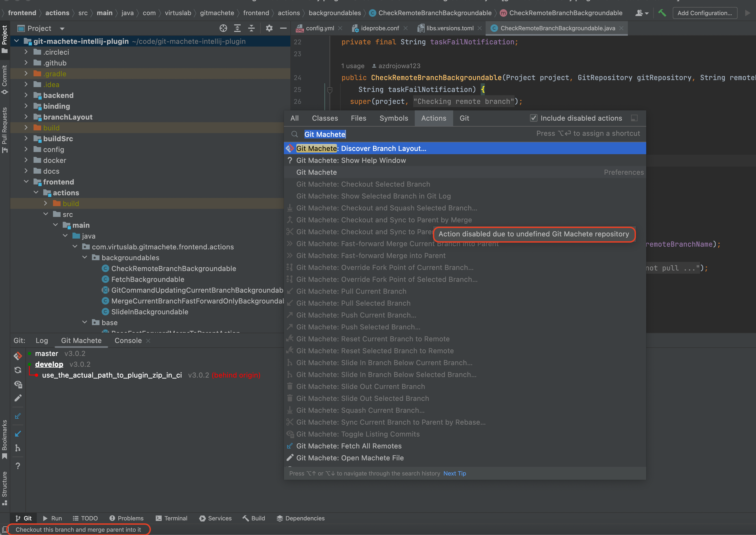Image resolution: width=756 pixels, height=535 pixels.
Task: Click the Fetch All Remotes outlined arrow icon
Action: (x=18, y=416)
